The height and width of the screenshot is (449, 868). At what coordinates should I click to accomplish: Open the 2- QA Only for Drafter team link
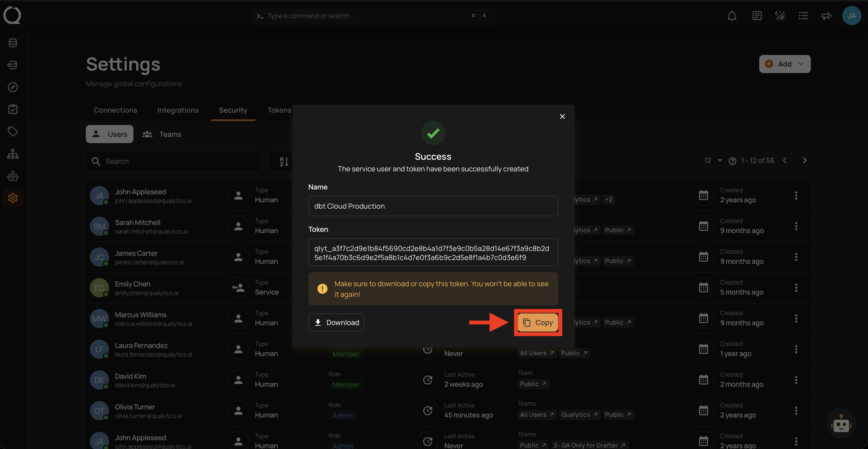point(589,445)
